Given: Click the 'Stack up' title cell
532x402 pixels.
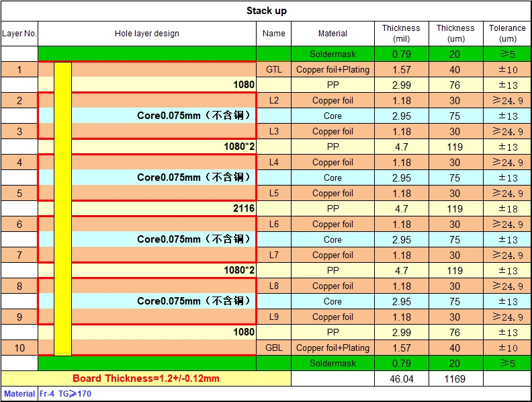Looking at the screenshot, I should [x=266, y=11].
